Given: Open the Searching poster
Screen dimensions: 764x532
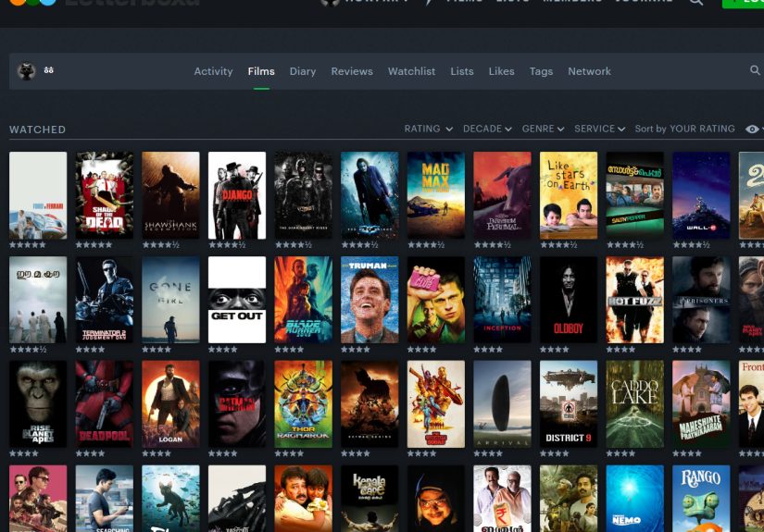Looking at the screenshot, I should pos(105,499).
